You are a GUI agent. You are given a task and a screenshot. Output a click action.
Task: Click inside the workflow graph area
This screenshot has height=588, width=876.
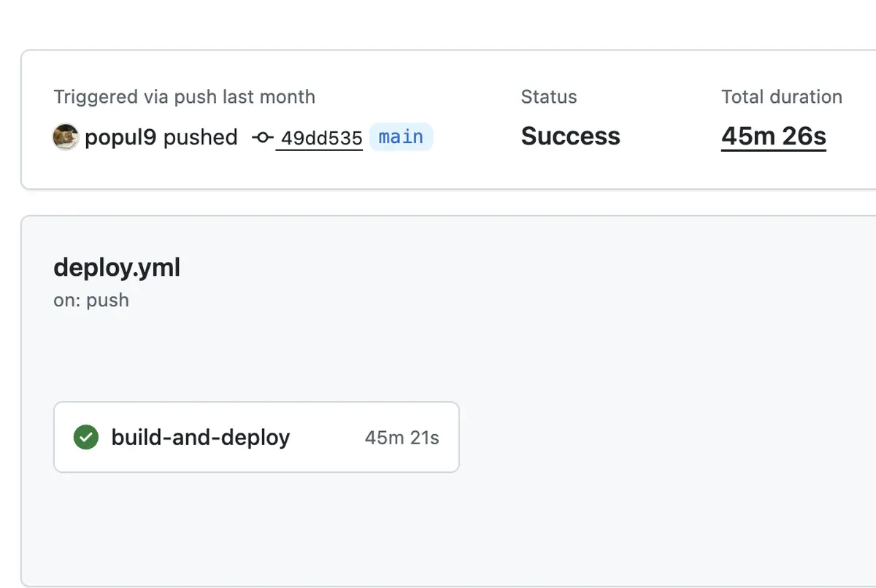pos(620,438)
